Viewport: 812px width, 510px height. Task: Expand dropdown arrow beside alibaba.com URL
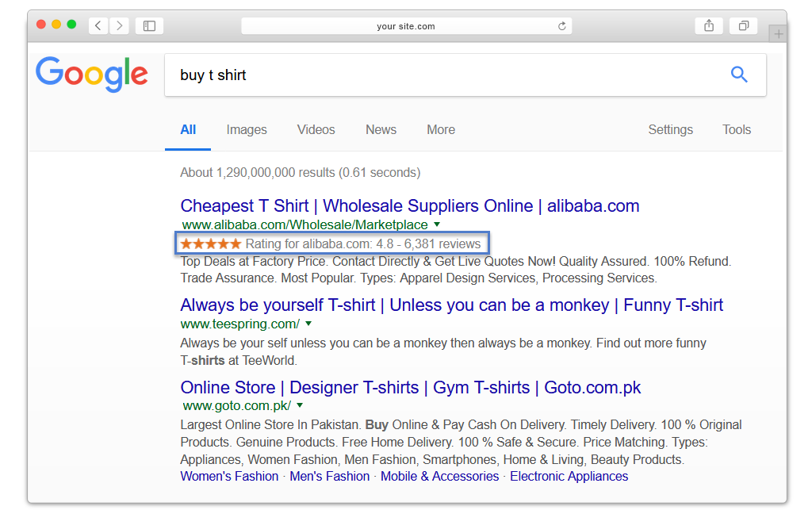437,224
